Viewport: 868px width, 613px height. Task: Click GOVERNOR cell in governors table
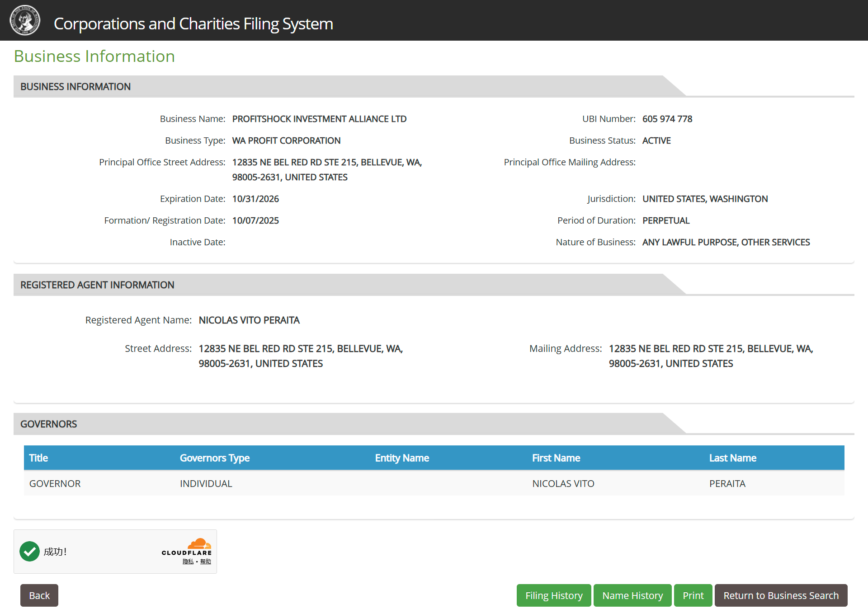click(55, 483)
